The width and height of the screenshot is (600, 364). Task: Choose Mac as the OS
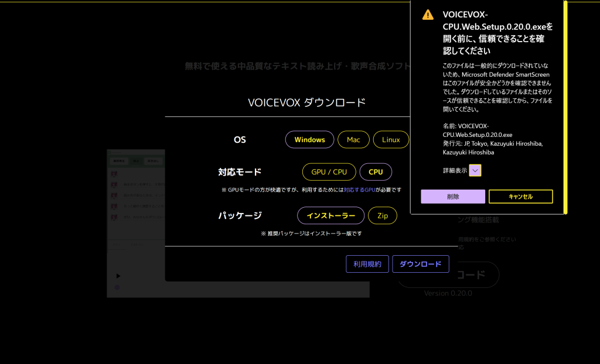point(353,140)
